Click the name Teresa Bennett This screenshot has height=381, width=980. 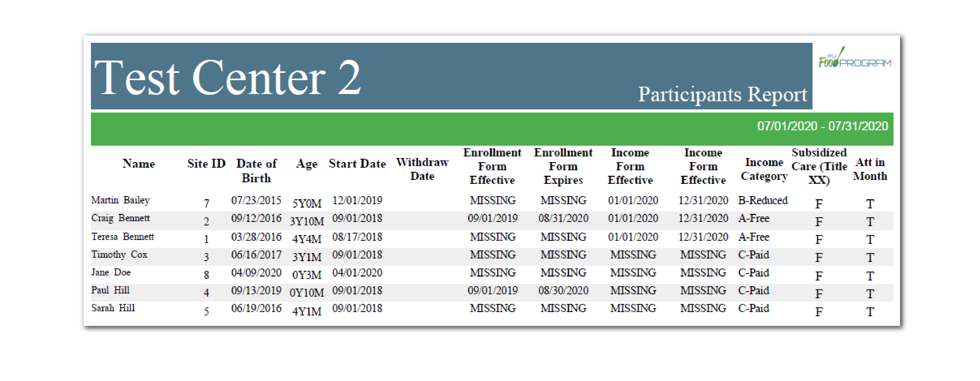coord(123,237)
